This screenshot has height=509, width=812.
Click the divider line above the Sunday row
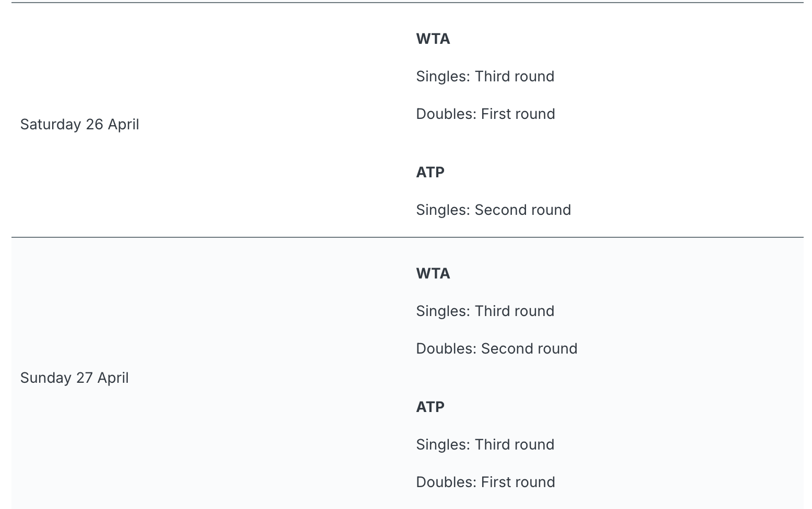408,237
